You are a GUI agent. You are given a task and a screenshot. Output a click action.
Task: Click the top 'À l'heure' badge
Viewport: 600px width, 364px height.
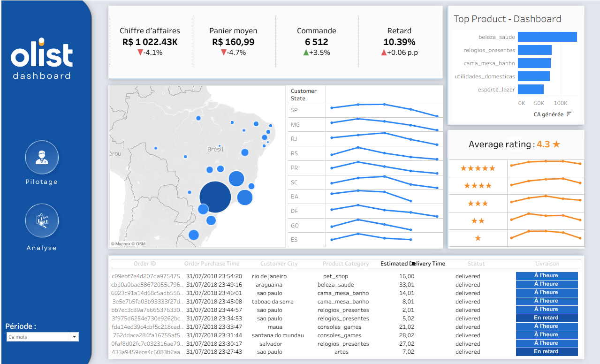547,275
